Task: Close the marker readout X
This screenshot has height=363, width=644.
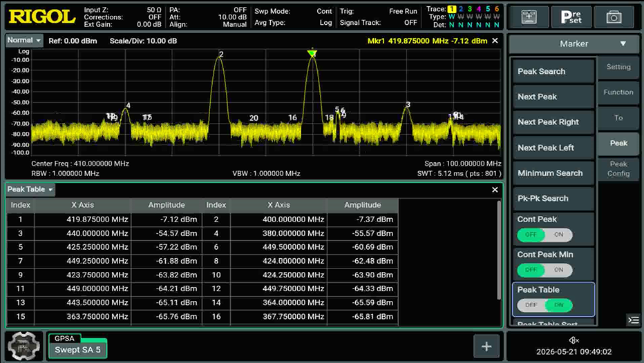Action: click(495, 41)
